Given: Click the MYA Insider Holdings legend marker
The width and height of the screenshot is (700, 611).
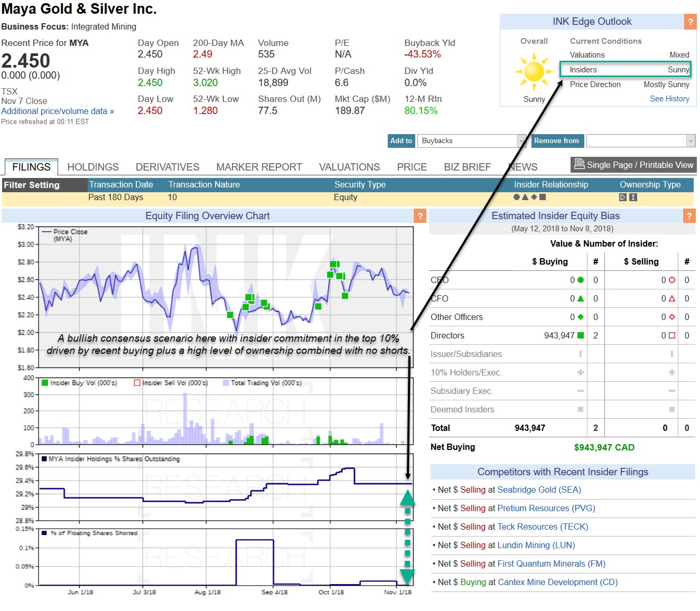Looking at the screenshot, I should pyautogui.click(x=44, y=459).
